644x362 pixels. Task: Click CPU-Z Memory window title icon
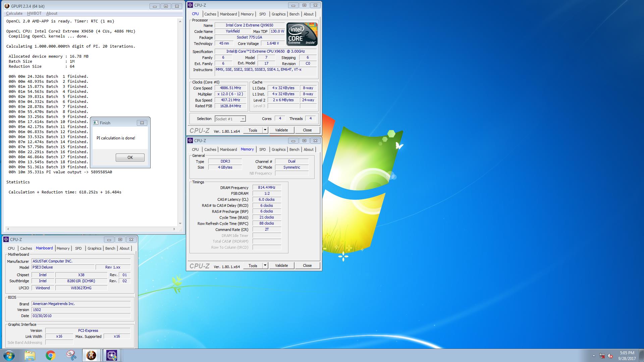pyautogui.click(x=190, y=140)
